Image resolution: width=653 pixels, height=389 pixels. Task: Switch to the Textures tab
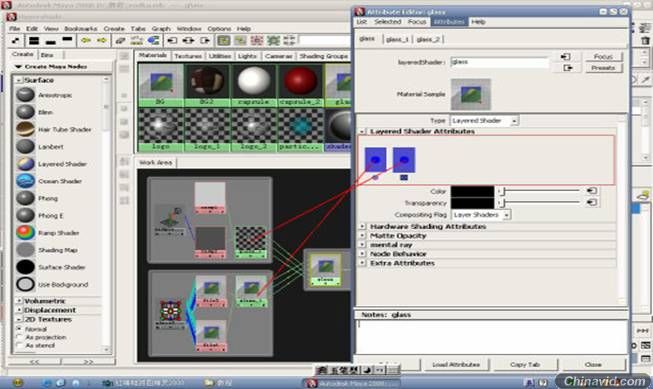pos(188,56)
